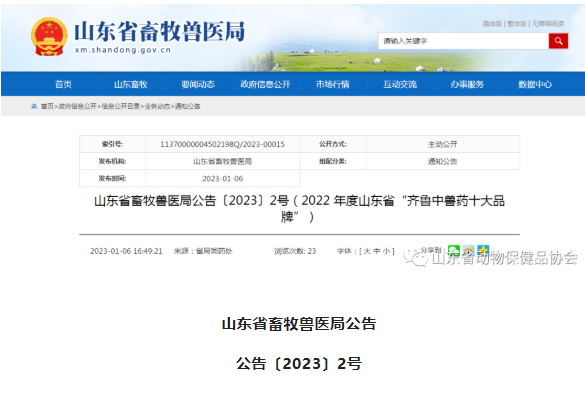Click the 发布机构 label cell
Screen dimensions: 585x398
click(112, 161)
